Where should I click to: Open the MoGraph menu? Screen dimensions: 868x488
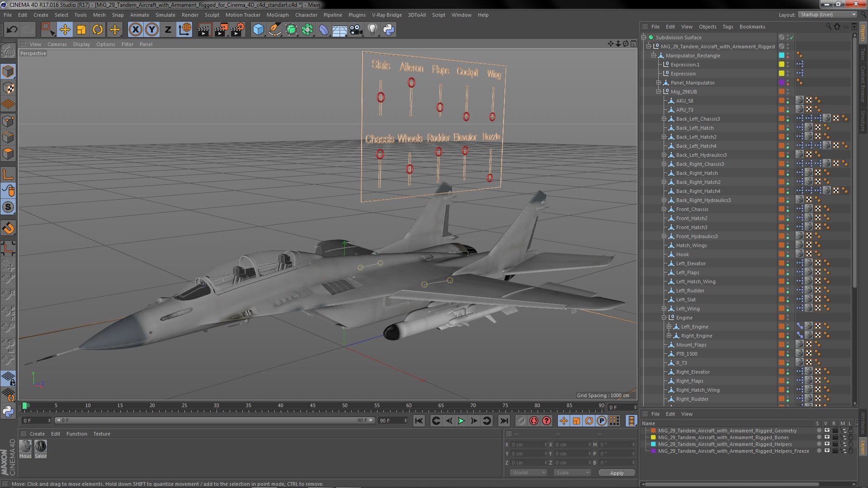coord(277,15)
